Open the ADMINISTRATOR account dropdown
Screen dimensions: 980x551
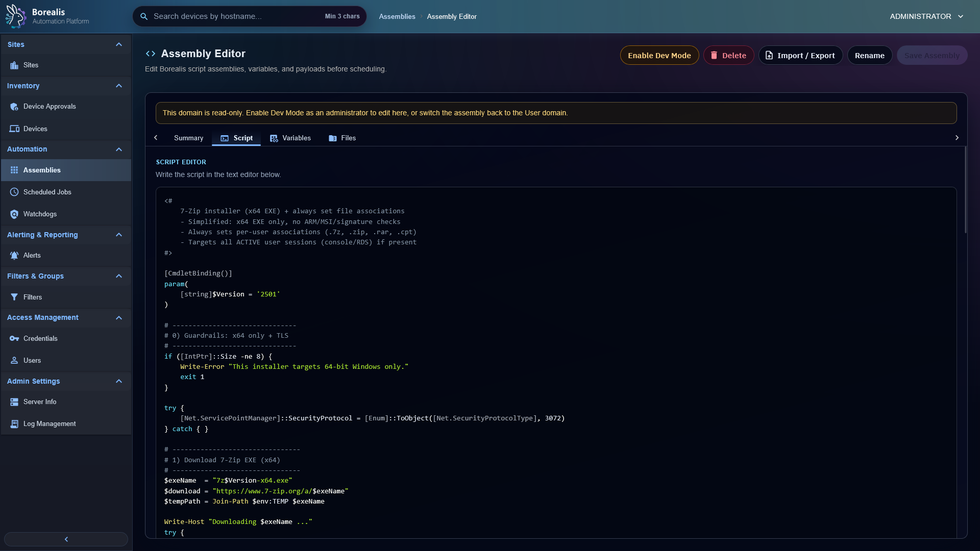926,16
